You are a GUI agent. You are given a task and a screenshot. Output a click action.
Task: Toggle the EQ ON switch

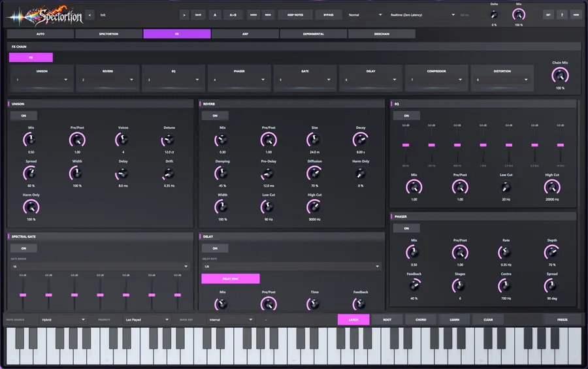point(406,116)
